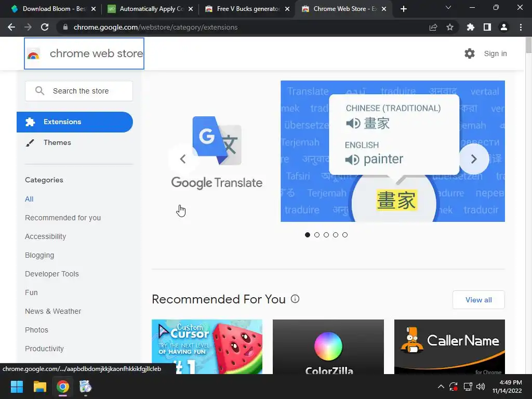Image resolution: width=532 pixels, height=399 pixels.
Task: Show previous carousel slide
Action: (183, 159)
